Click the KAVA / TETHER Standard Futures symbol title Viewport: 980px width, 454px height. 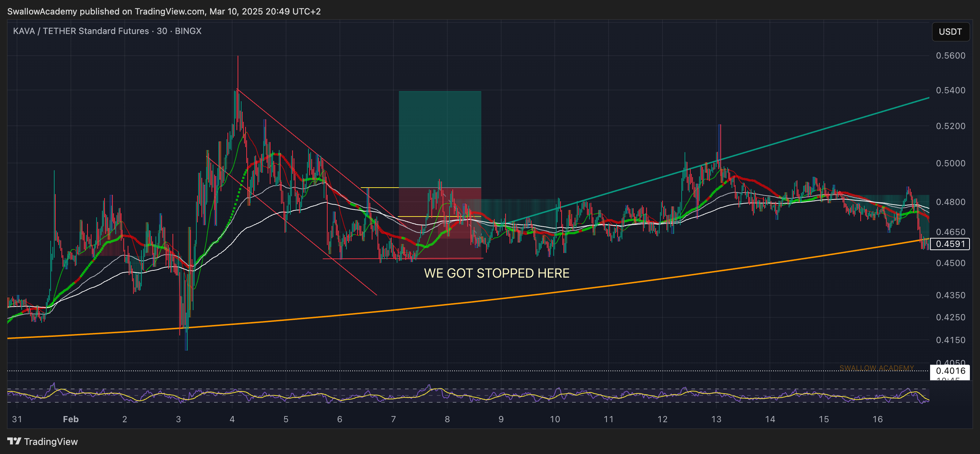[107, 31]
